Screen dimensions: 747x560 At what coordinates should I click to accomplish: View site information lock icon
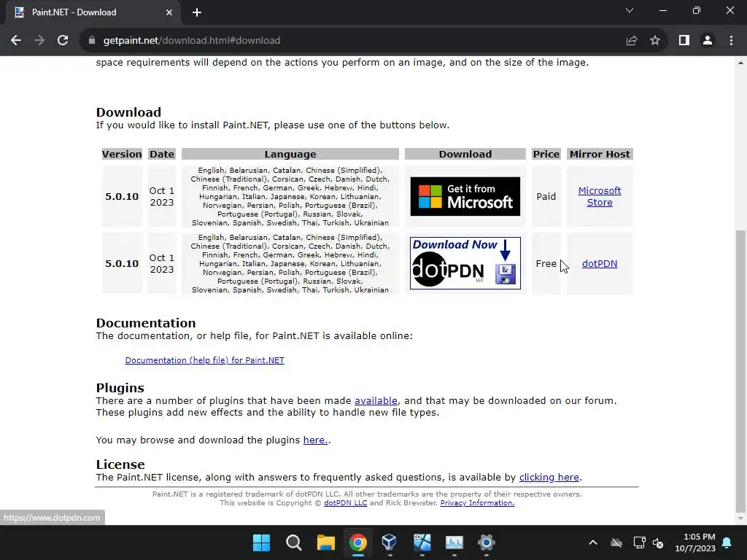[92, 41]
